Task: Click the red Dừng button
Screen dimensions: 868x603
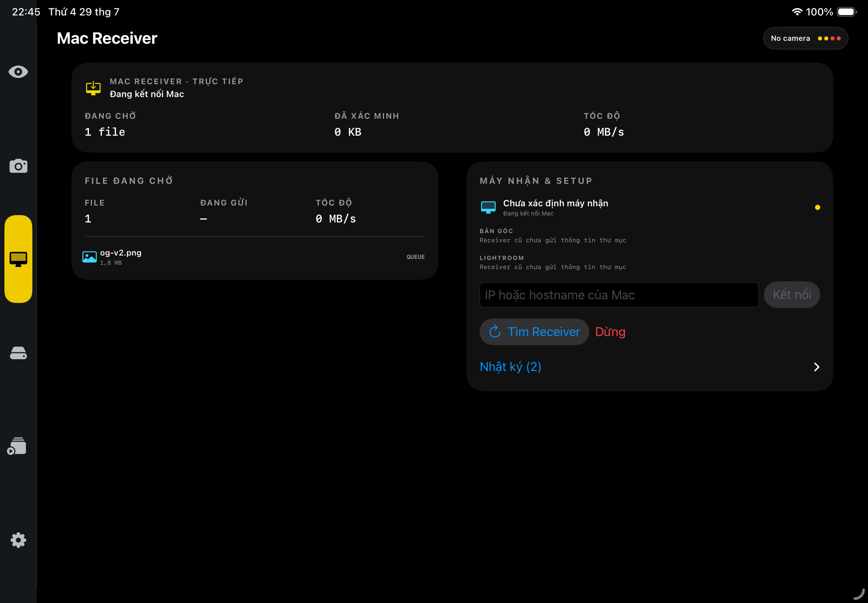Action: point(610,332)
